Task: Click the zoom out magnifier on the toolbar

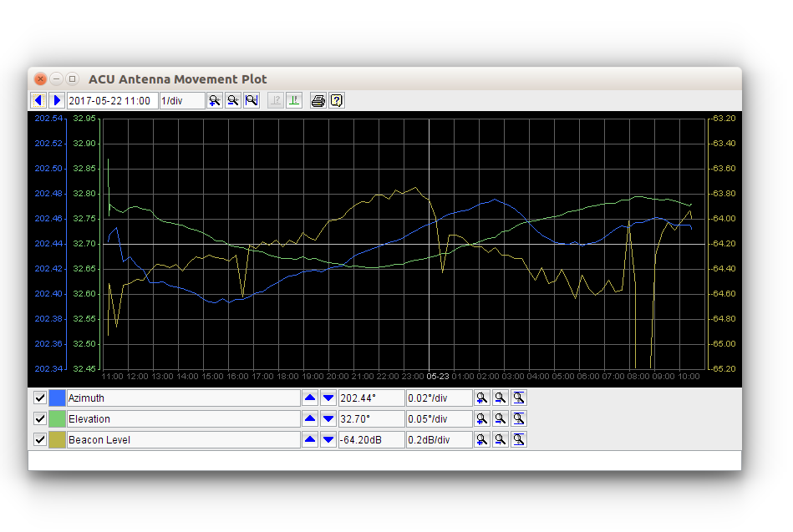Action: (233, 100)
